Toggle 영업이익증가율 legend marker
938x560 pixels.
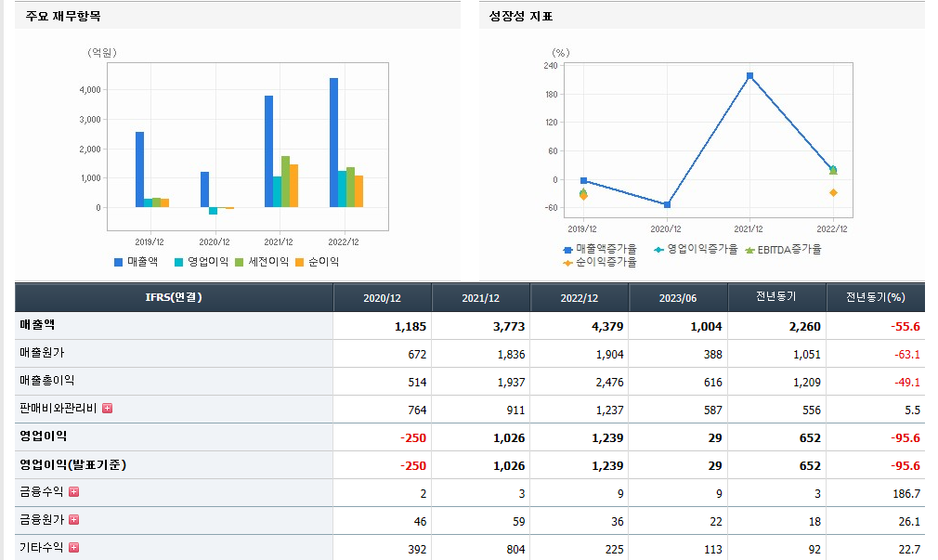pos(658,250)
